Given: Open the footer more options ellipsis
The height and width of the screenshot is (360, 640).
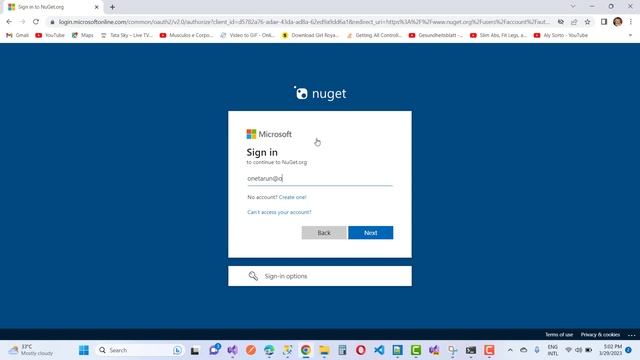Looking at the screenshot, I should [631, 335].
